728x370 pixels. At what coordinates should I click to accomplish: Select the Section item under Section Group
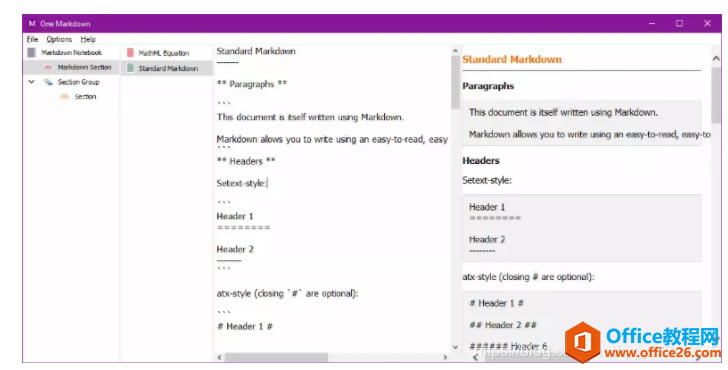[x=85, y=97]
